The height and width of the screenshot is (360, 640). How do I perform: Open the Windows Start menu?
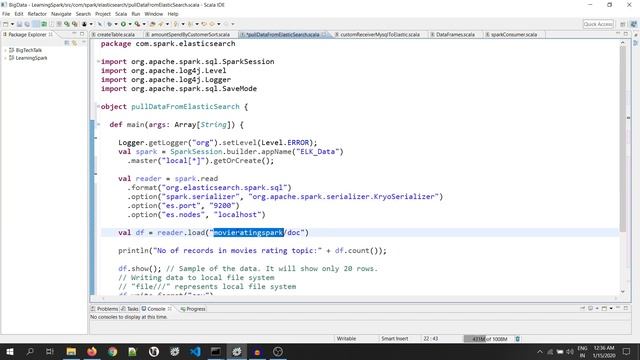coord(9,351)
